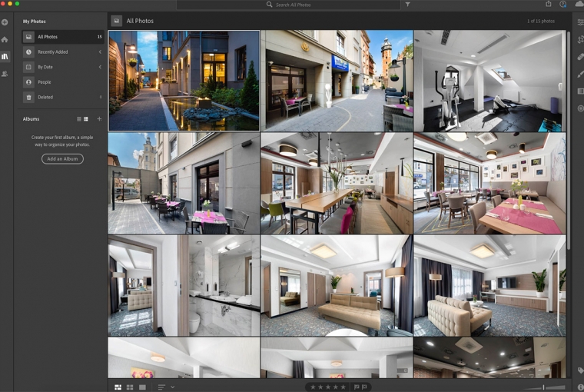This screenshot has height=392, width=584.
Task: Select the Linear Gradient tool
Action: point(580,91)
